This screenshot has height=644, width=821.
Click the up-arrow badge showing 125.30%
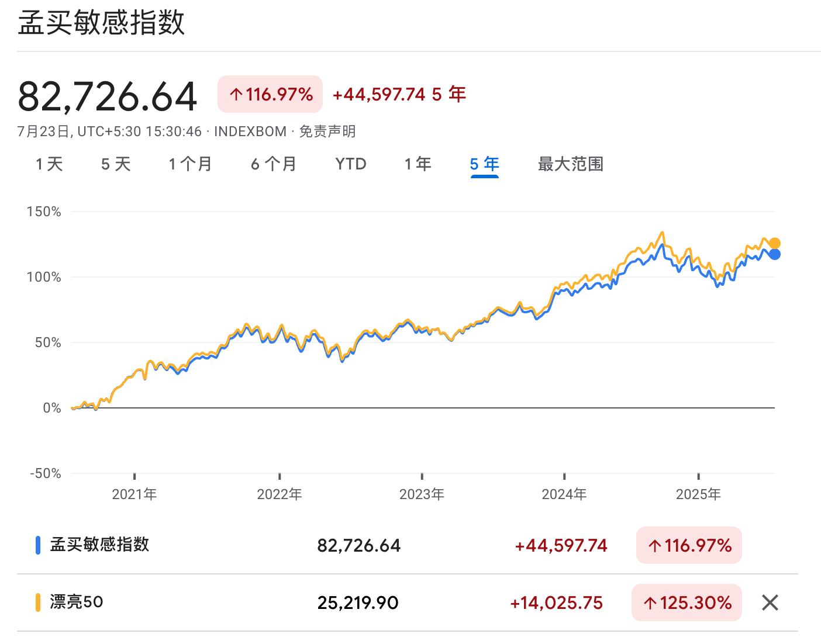(x=686, y=602)
